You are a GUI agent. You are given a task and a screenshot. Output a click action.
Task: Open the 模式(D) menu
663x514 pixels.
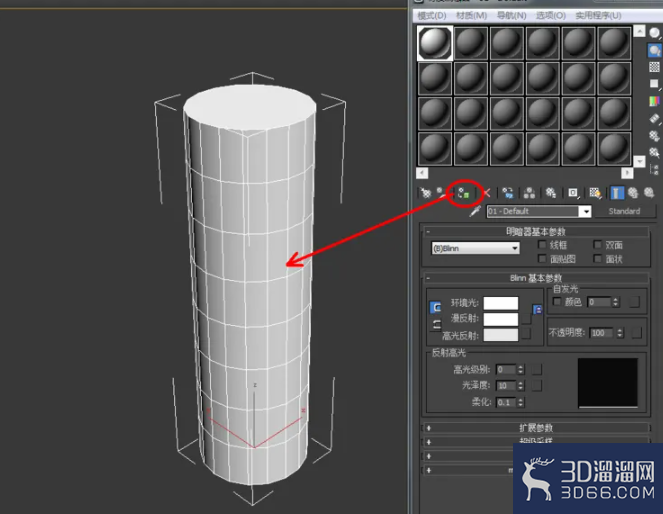432,16
